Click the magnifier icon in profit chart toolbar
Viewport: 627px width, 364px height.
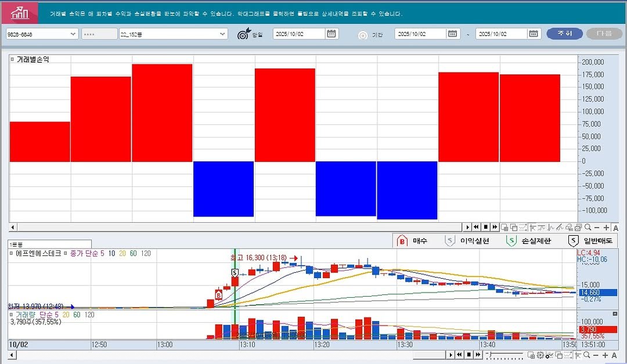coord(588,228)
